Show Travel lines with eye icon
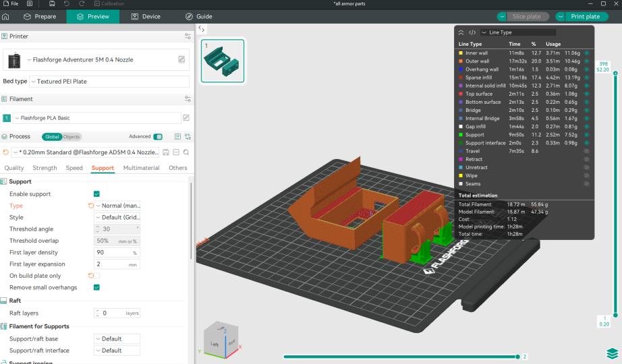Screen dimensions: 622x364 [x=587, y=151]
